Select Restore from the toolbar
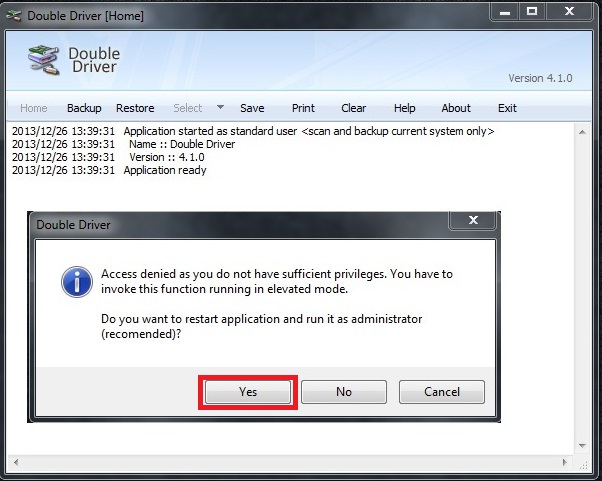This screenshot has width=602, height=481. click(x=135, y=108)
